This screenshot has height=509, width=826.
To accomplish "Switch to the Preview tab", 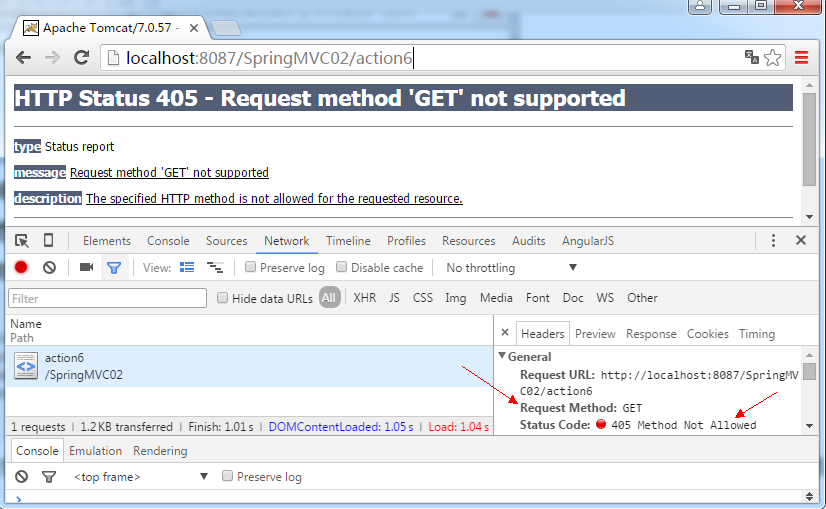I will coord(595,334).
